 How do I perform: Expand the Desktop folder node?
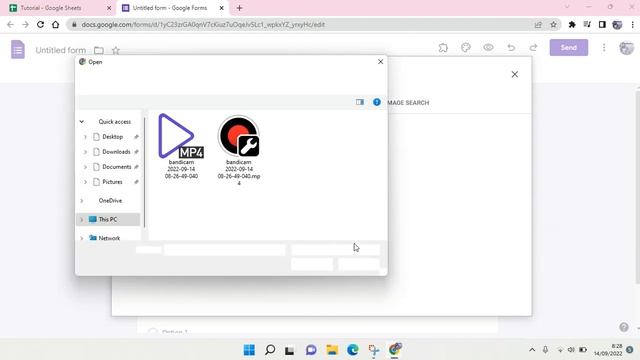(85, 137)
